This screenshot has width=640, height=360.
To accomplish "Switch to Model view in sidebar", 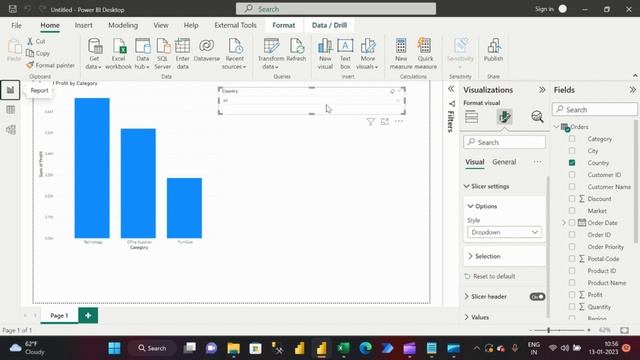I will (11, 130).
